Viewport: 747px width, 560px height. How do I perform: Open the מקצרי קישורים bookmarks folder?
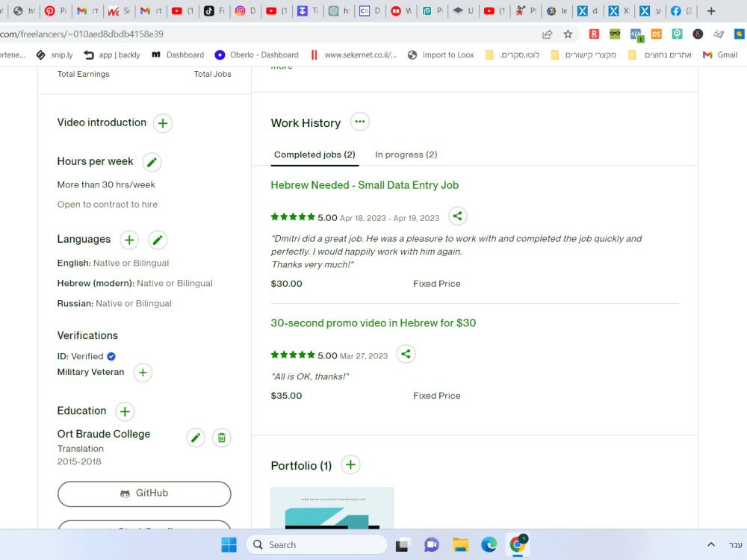(583, 55)
